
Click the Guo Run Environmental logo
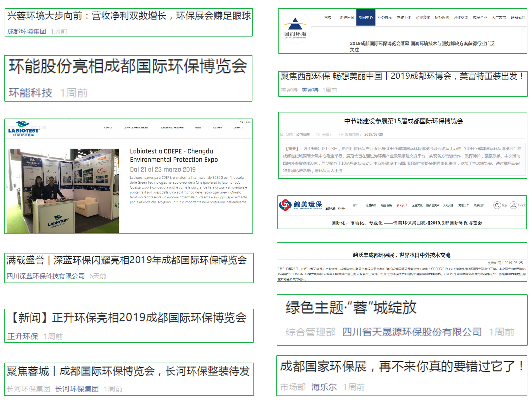coord(295,28)
